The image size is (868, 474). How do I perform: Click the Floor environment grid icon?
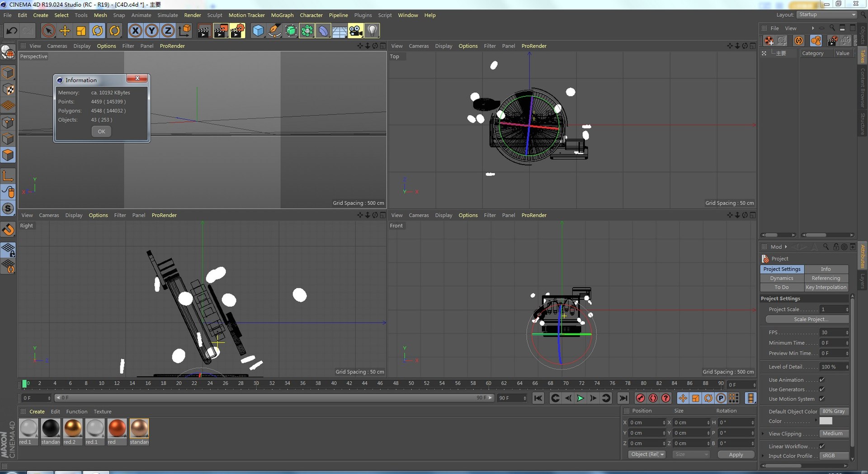pyautogui.click(x=340, y=31)
